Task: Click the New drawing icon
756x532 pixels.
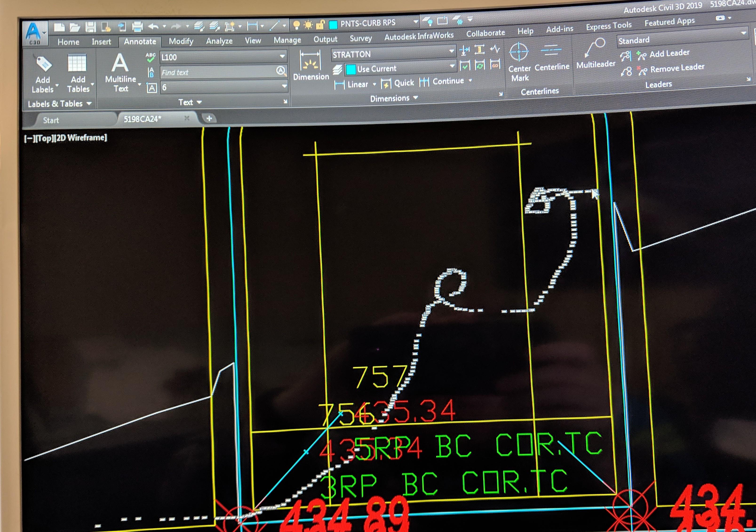Action: coord(59,27)
